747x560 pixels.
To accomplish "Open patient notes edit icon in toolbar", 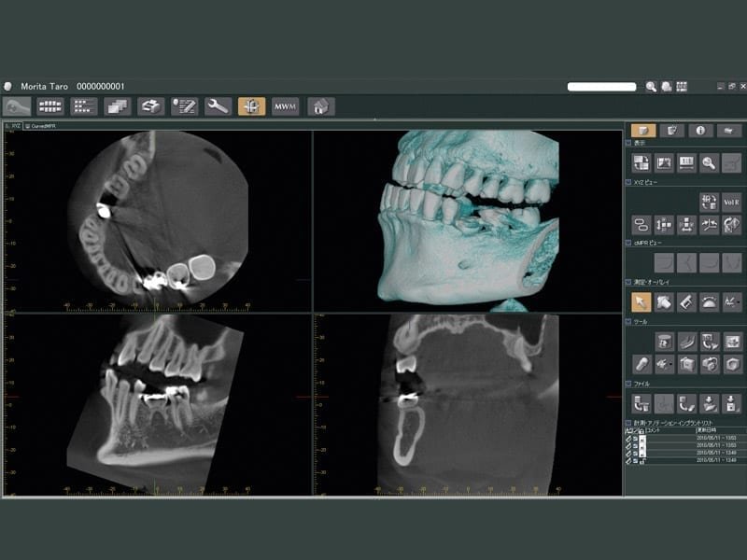I will [x=184, y=106].
